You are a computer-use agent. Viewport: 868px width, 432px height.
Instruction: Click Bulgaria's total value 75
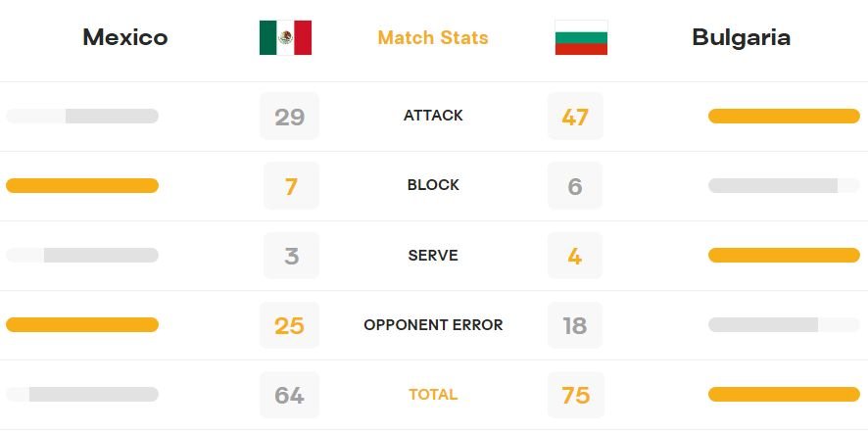[x=576, y=396]
